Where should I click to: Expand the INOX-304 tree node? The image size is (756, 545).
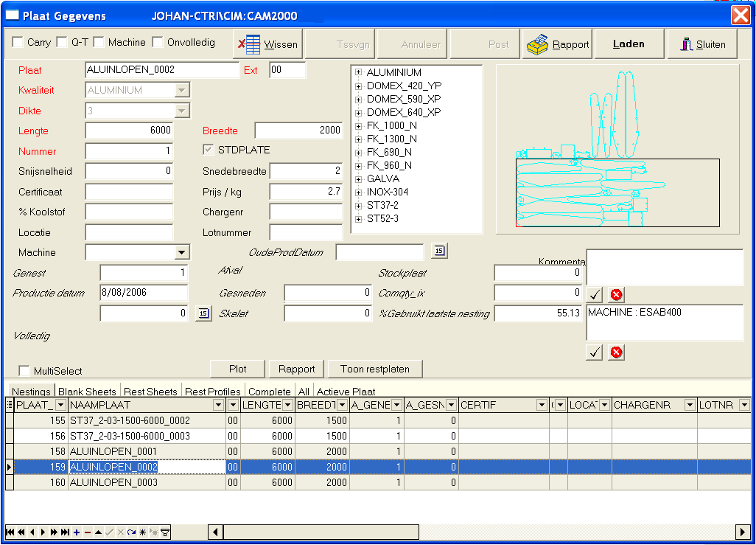pos(359,192)
